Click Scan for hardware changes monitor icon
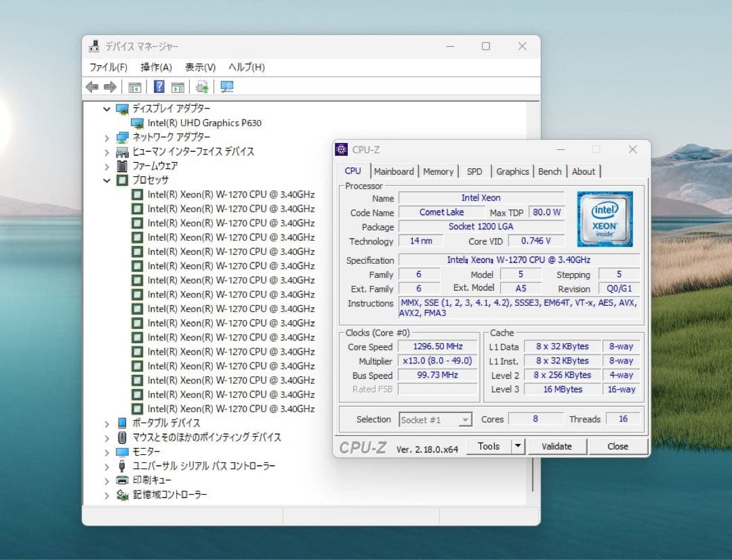 [x=227, y=87]
